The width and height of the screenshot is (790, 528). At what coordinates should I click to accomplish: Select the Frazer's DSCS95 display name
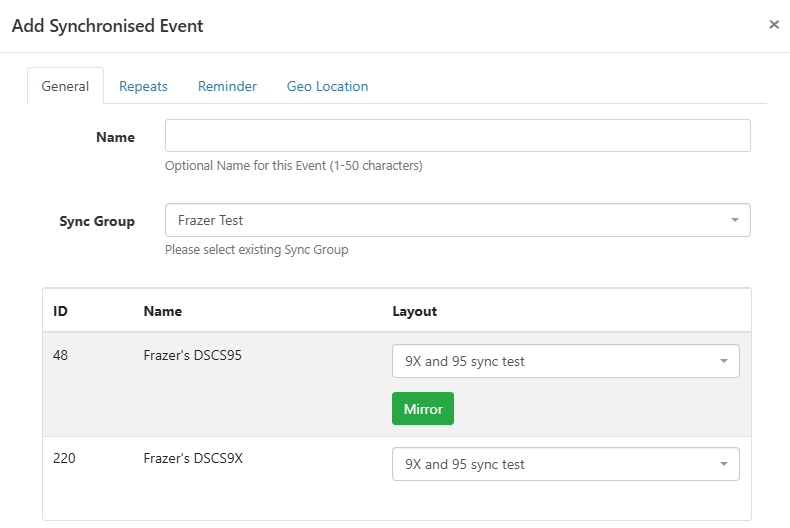click(192, 354)
